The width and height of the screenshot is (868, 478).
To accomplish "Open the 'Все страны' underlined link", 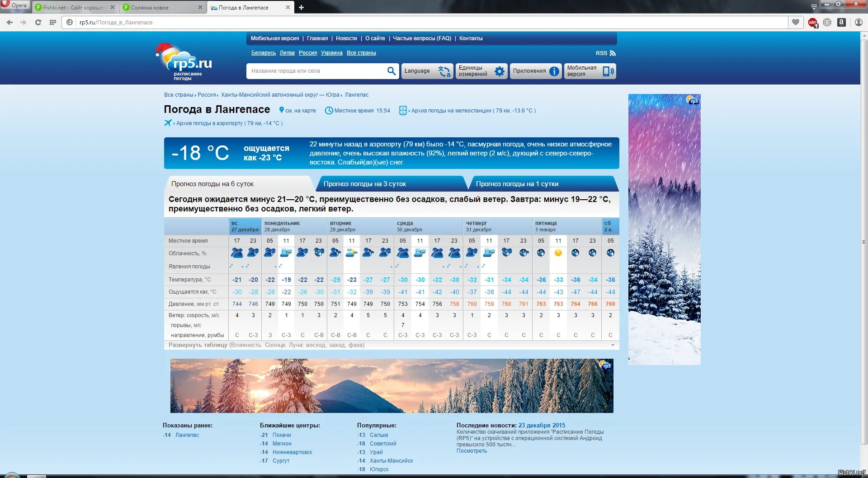I will (x=361, y=53).
